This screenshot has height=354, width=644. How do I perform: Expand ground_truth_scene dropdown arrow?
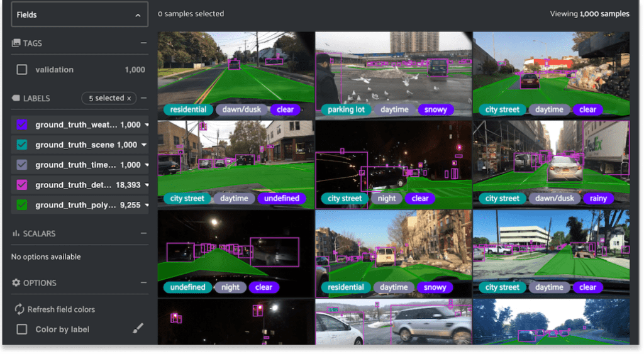pyautogui.click(x=144, y=145)
